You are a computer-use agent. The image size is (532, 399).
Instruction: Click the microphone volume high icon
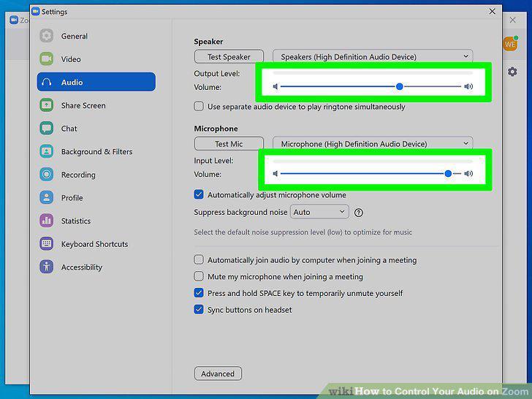[468, 174]
